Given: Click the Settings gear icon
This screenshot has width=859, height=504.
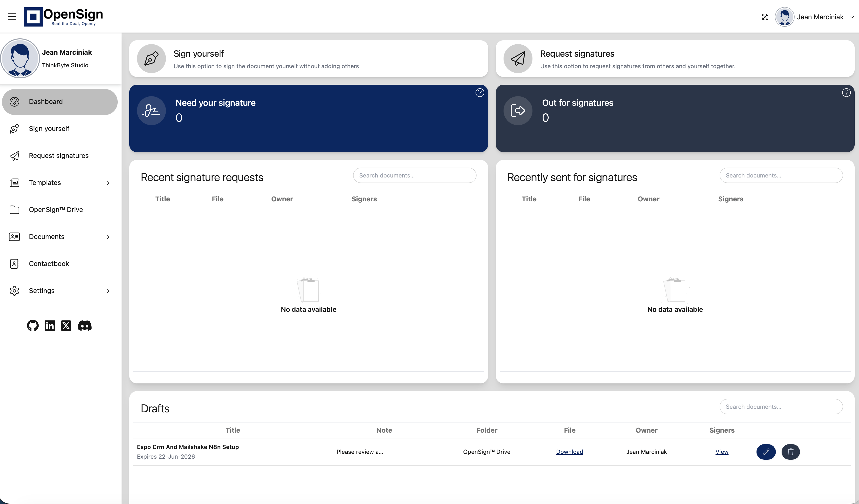Looking at the screenshot, I should (14, 291).
